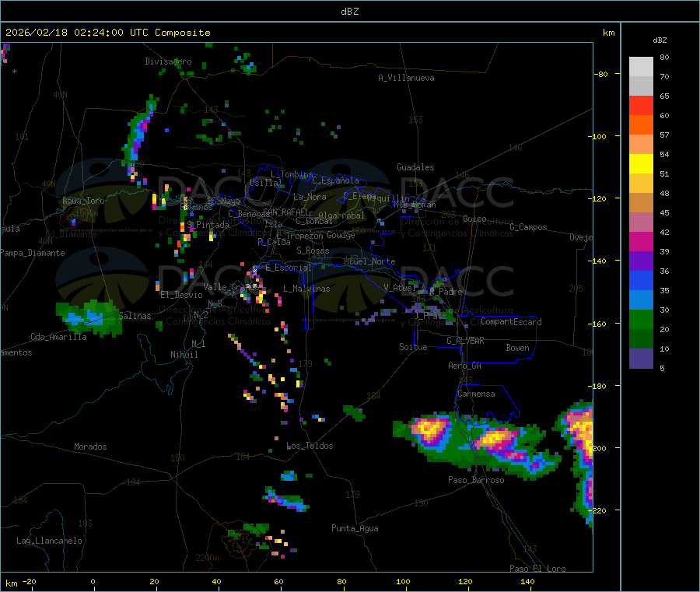Click the 'V_Atuel' place label
The width and height of the screenshot is (700, 592).
[x=400, y=288]
